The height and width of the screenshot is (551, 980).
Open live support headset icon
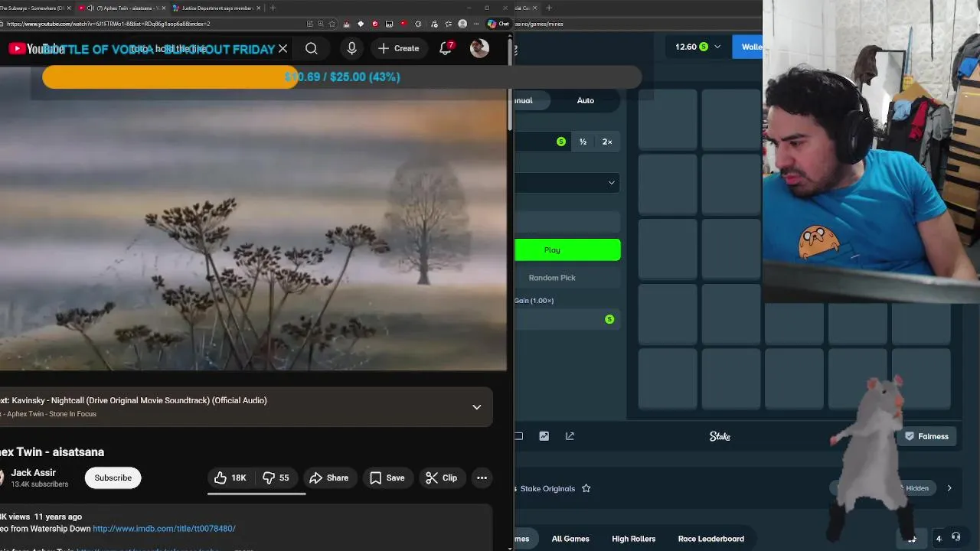coord(955,537)
